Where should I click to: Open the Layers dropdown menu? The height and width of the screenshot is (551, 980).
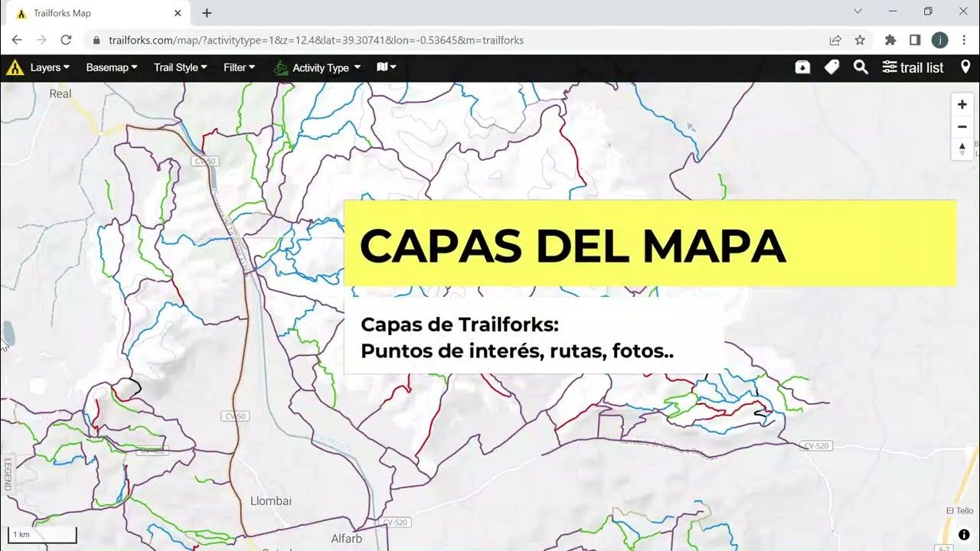point(50,67)
